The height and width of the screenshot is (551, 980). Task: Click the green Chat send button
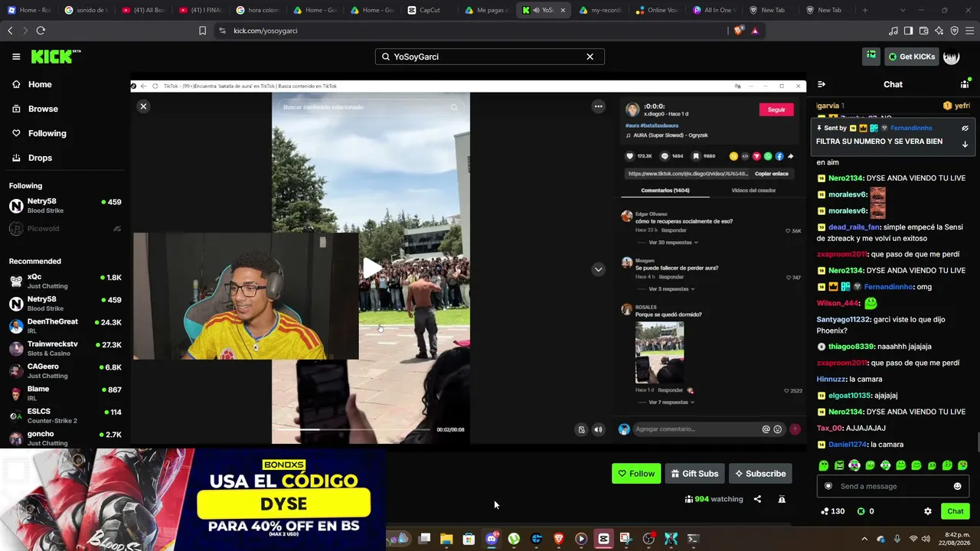point(955,511)
